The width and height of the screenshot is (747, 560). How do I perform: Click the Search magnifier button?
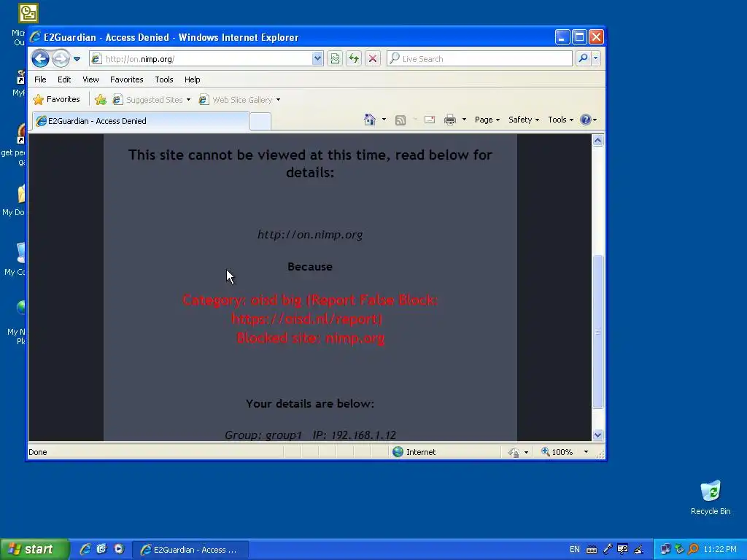coord(583,58)
